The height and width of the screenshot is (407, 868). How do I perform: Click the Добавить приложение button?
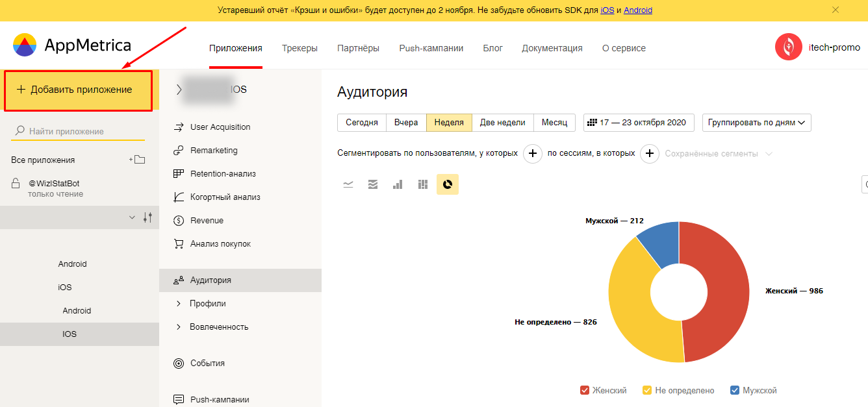tap(78, 90)
